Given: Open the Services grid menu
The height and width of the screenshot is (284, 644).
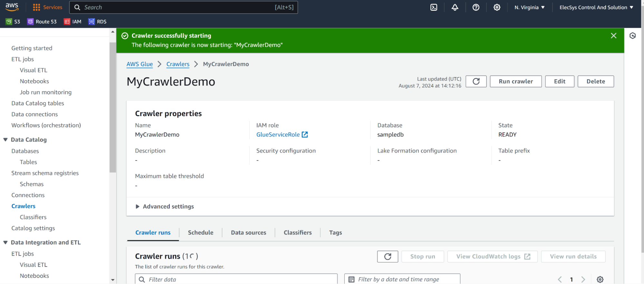Looking at the screenshot, I should [48, 7].
